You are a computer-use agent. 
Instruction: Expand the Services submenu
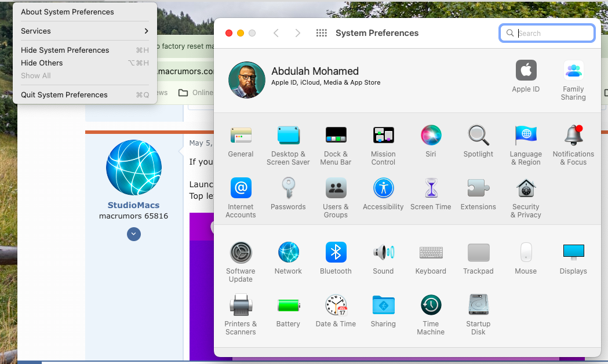[x=85, y=31]
